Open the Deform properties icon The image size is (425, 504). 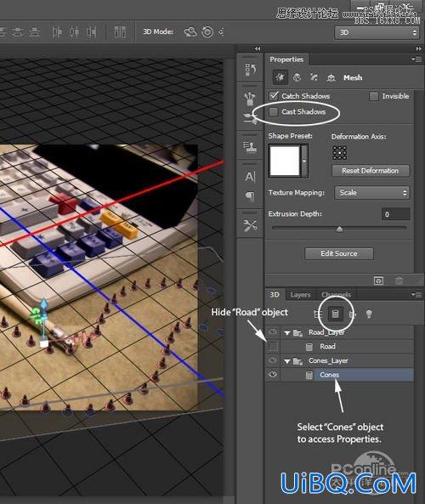(297, 77)
